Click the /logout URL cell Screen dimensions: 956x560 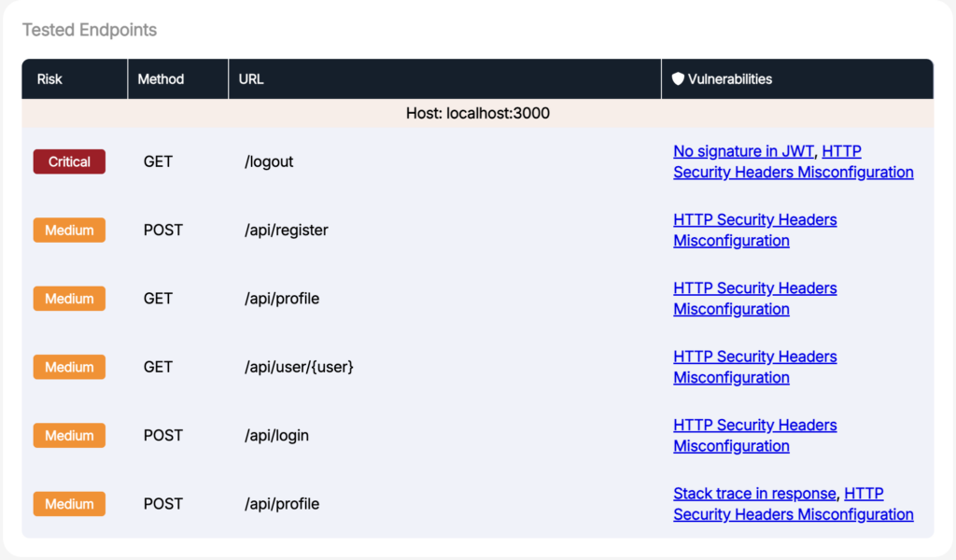[x=269, y=161]
